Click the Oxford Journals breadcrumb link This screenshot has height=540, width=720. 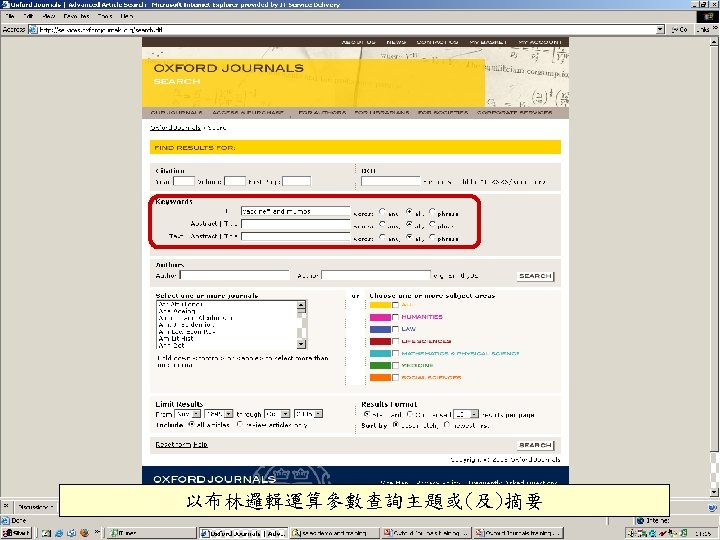click(175, 128)
